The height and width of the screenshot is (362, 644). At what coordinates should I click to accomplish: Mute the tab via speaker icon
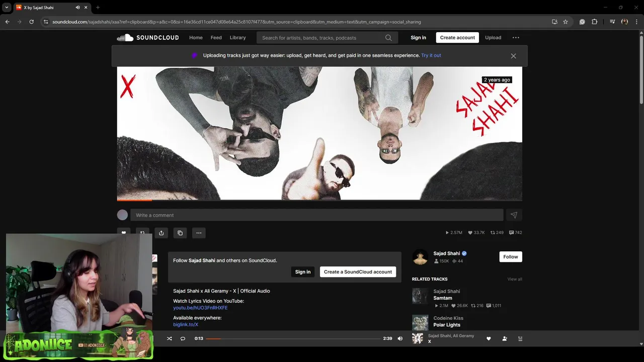(77, 8)
